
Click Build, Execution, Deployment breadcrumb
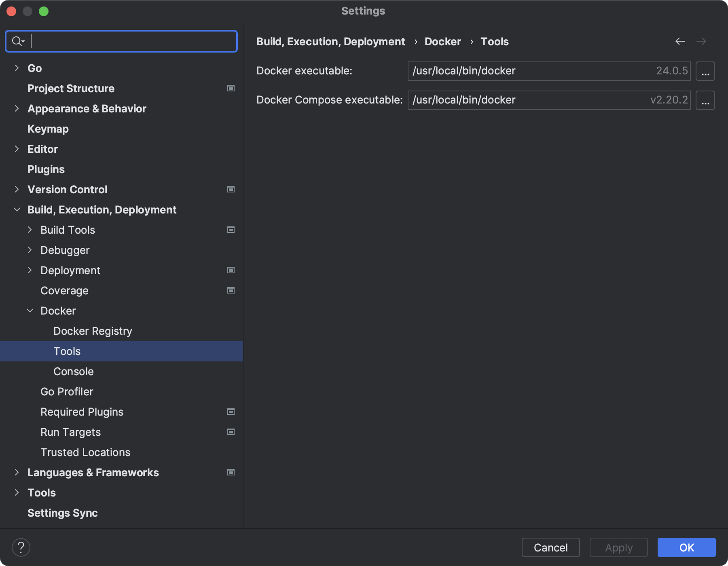[x=330, y=42]
